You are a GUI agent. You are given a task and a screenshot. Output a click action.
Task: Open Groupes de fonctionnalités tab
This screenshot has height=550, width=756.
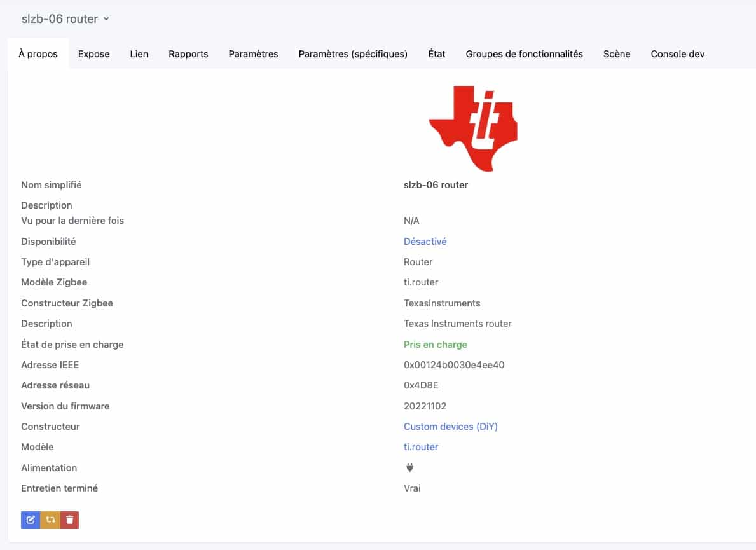tap(524, 54)
